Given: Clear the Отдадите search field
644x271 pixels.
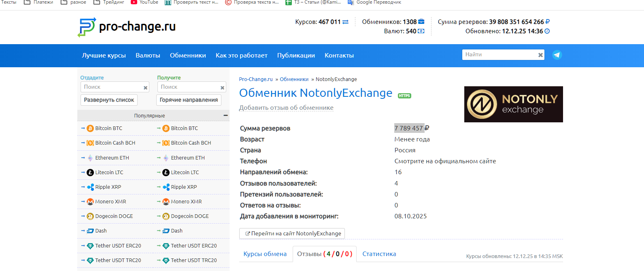Looking at the screenshot, I should click(145, 87).
